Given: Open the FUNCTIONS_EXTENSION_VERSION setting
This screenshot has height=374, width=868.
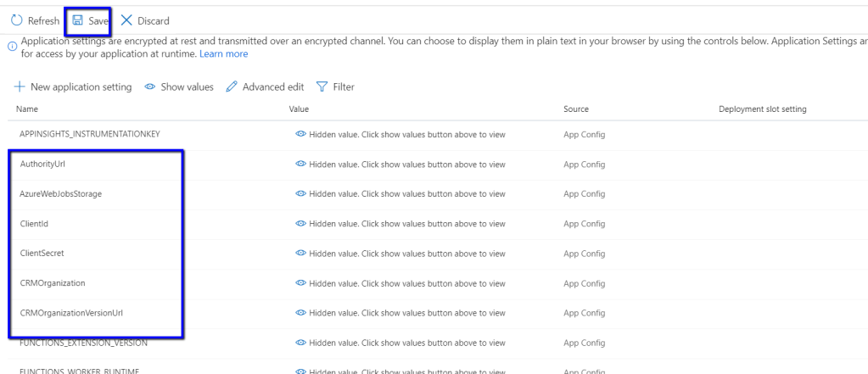Looking at the screenshot, I should click(x=83, y=343).
